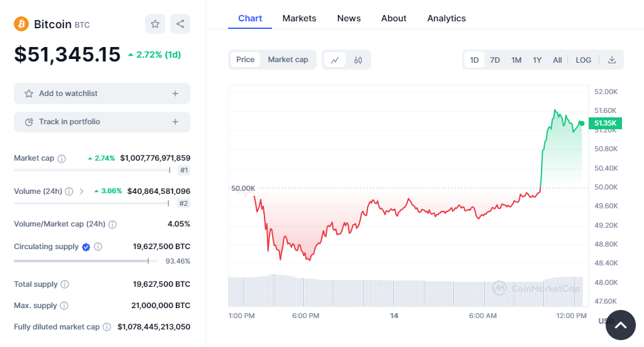The height and width of the screenshot is (347, 644).
Task: Click the green endpoint dot on the price line
Action: pyautogui.click(x=582, y=123)
